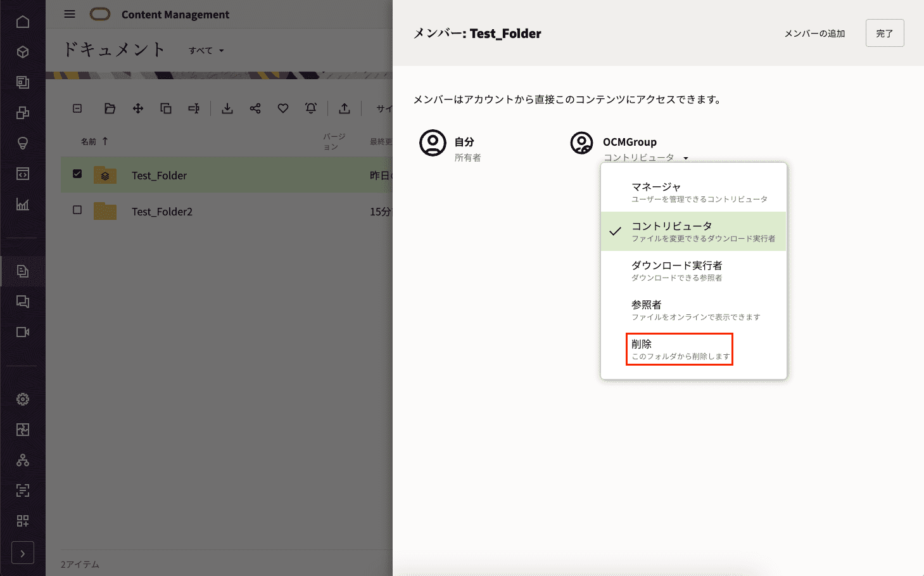Image resolution: width=924 pixels, height=576 pixels.
Task: Uncheck the Test_Folder checkbox
Action: pyautogui.click(x=77, y=174)
